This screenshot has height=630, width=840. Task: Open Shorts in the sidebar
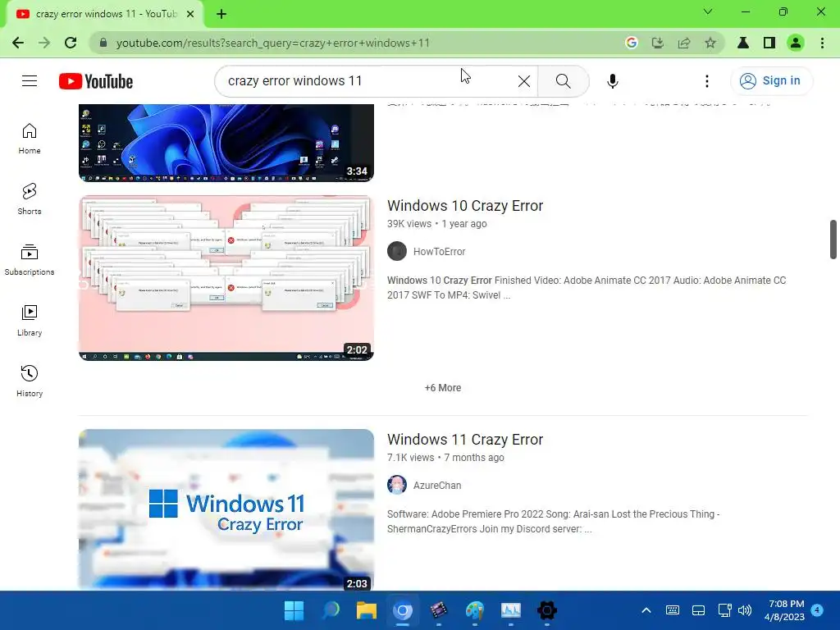coord(30,199)
